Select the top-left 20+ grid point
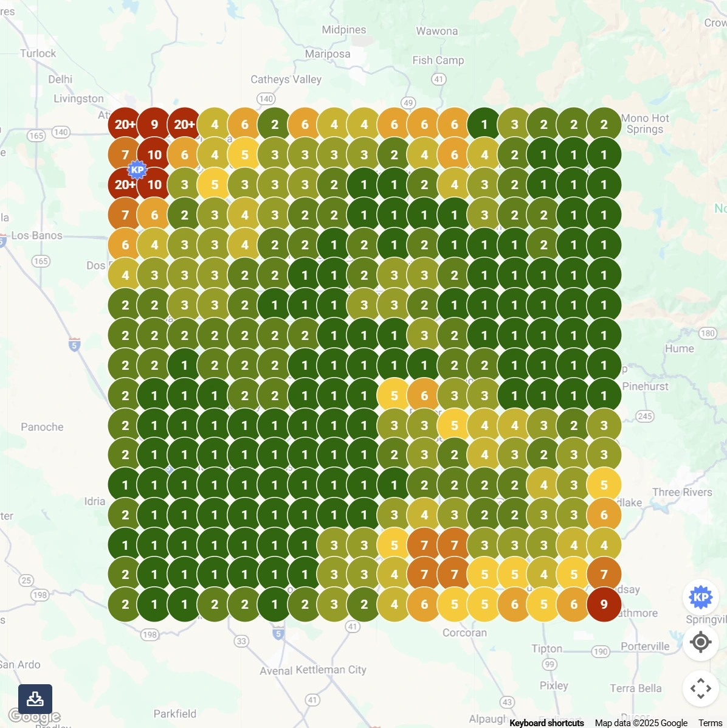Viewport: 727px width, 728px height. coord(125,125)
